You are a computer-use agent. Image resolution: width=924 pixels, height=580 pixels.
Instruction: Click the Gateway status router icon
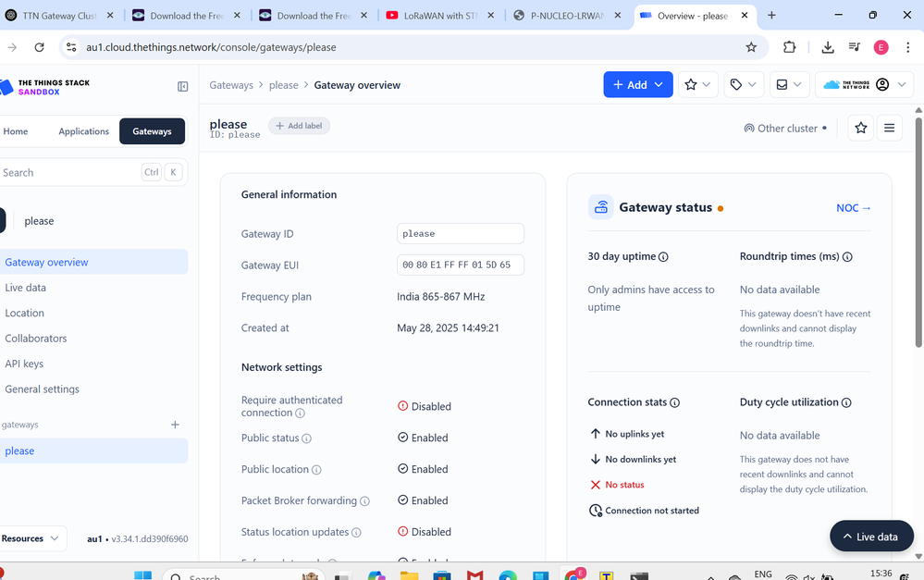tap(600, 207)
